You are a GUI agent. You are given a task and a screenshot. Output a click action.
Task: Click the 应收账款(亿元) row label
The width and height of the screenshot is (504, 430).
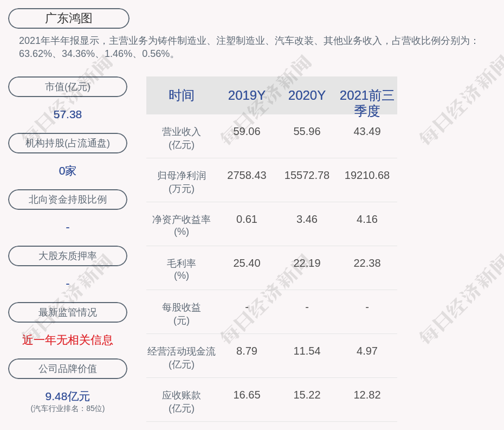(182, 402)
